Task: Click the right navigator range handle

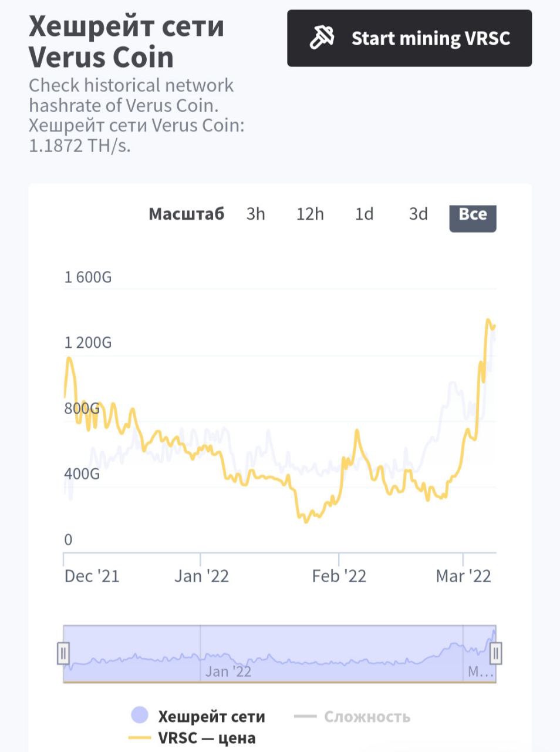Action: (496, 653)
